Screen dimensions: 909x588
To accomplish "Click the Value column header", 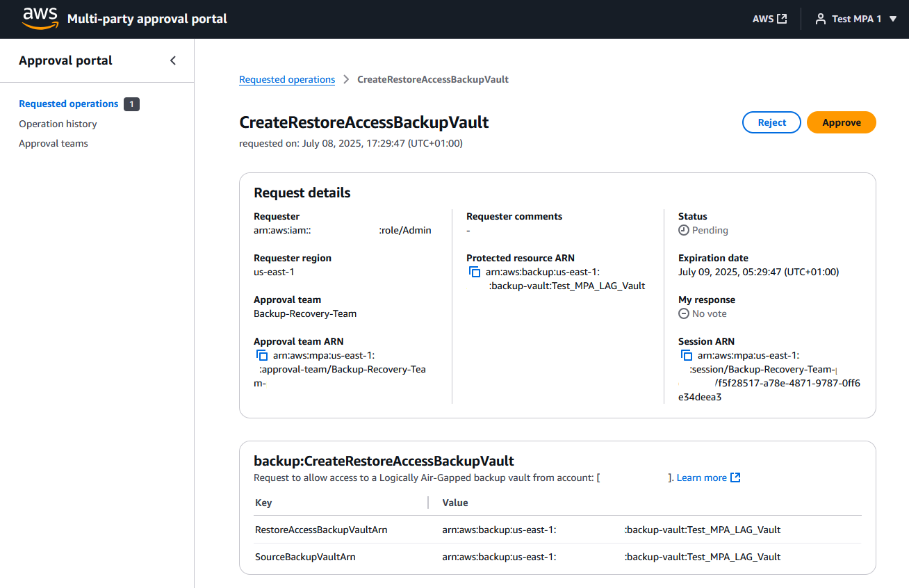I will 455,503.
